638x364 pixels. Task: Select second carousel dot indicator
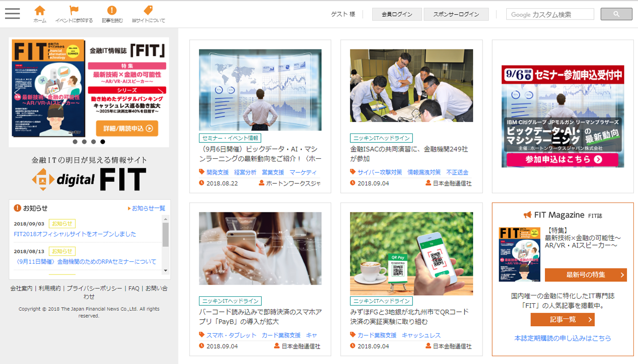[84, 141]
